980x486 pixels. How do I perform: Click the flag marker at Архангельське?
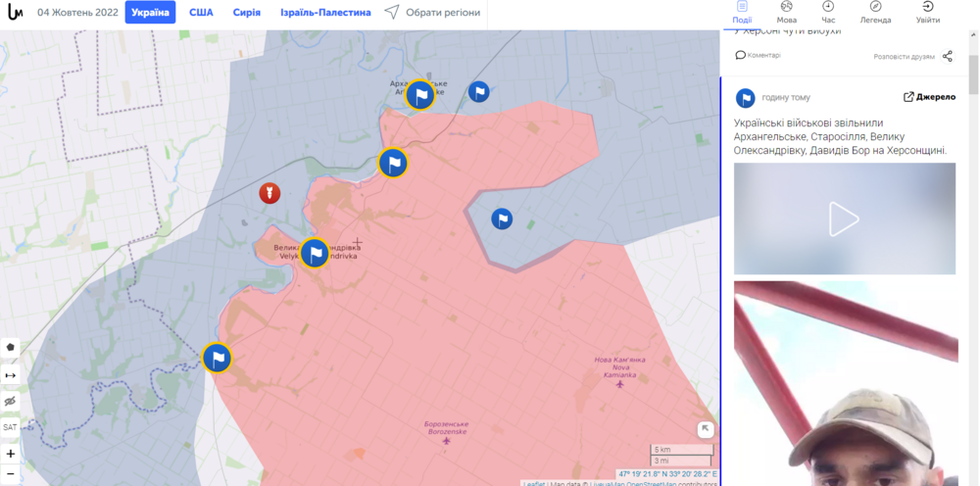coord(420,96)
